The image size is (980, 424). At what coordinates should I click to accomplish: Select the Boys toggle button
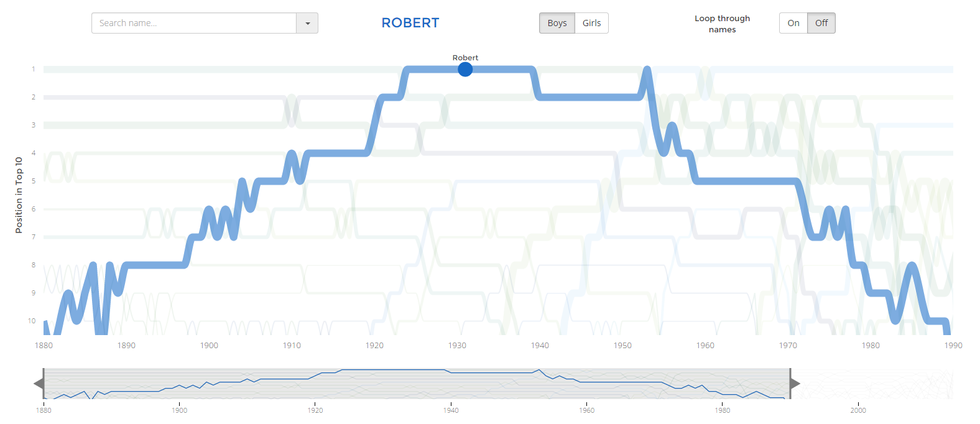point(557,24)
